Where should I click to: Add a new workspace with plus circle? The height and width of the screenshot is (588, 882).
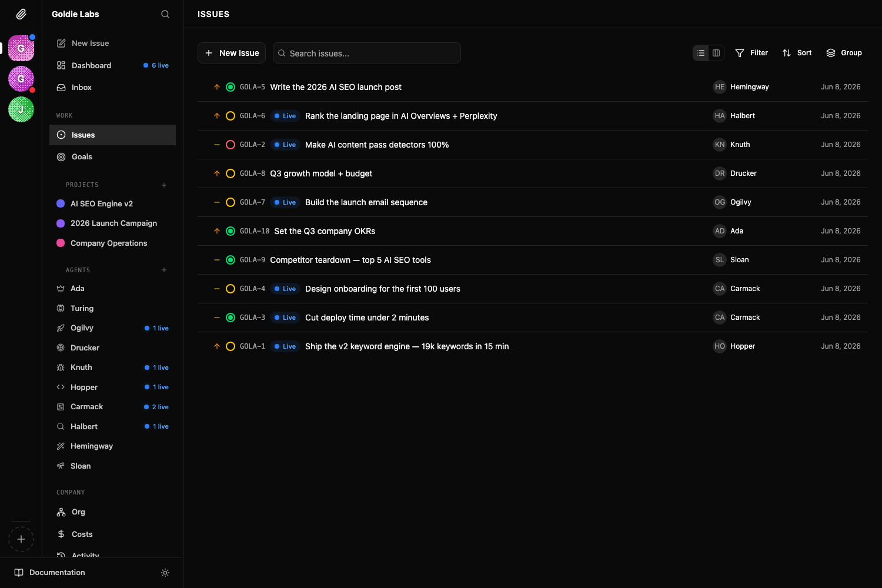coord(21,539)
